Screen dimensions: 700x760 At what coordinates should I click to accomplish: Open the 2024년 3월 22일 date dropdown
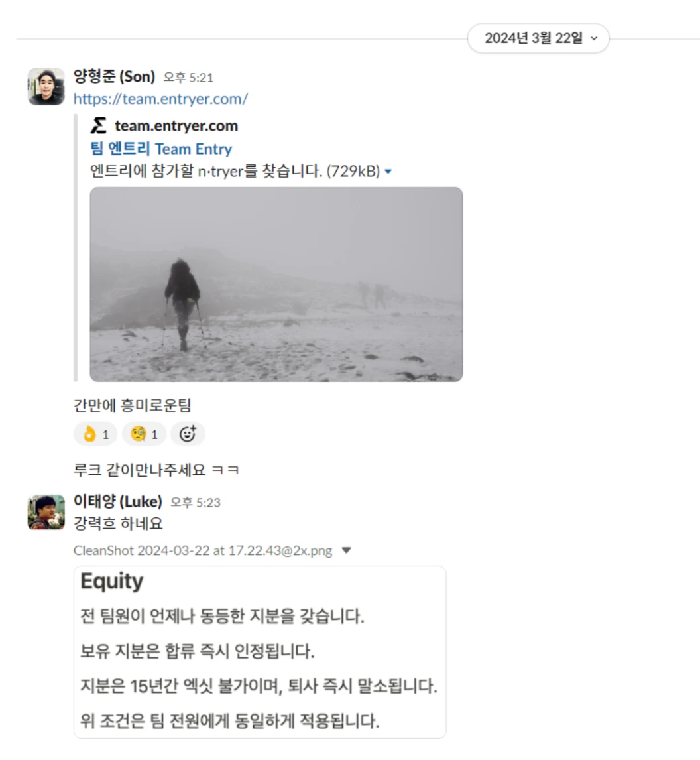point(538,38)
